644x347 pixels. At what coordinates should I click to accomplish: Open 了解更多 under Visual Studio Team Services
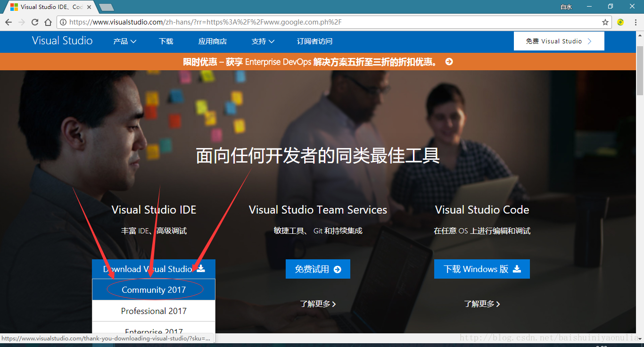pos(318,304)
